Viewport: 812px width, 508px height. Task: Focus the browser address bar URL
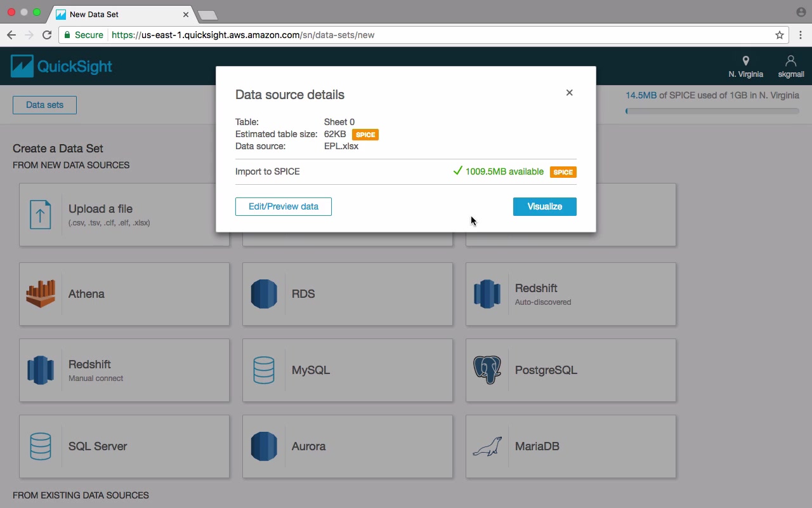(x=243, y=35)
